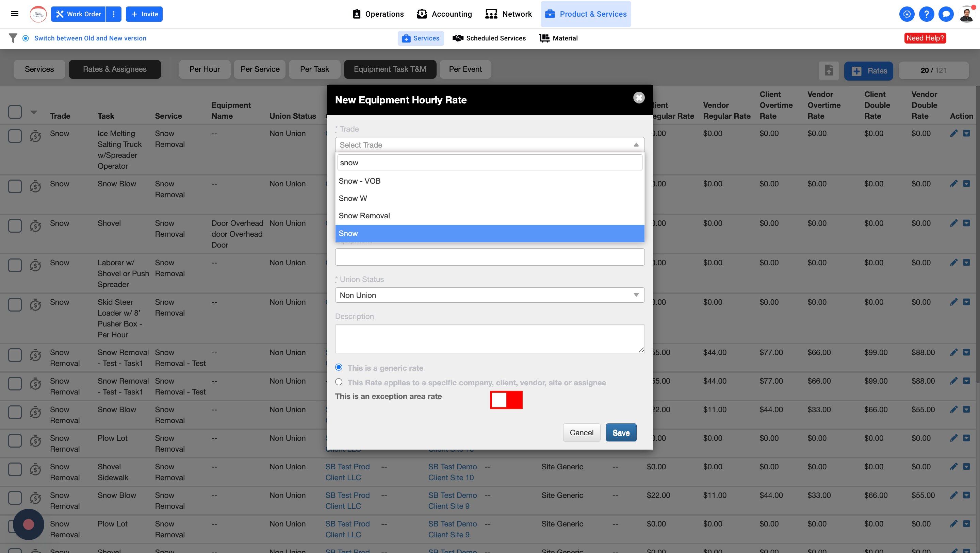Viewport: 980px width, 553px height.
Task: Choose Snow Removal trade option
Action: tap(364, 216)
